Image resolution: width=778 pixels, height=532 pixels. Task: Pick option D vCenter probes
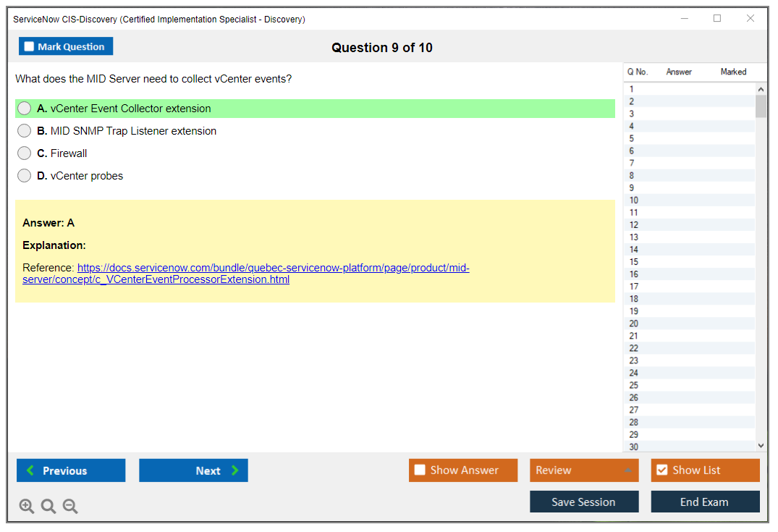coord(25,176)
